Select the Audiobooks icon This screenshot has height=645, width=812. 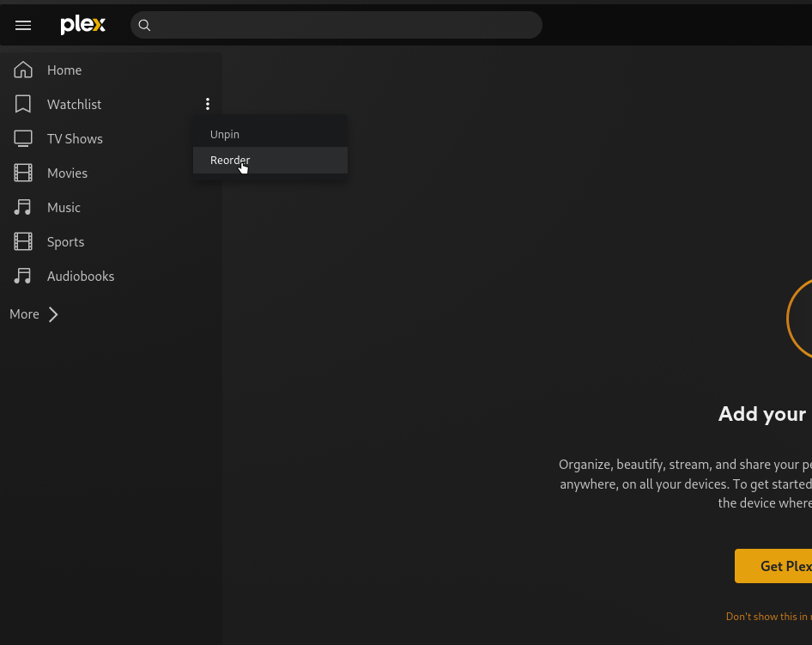(23, 276)
